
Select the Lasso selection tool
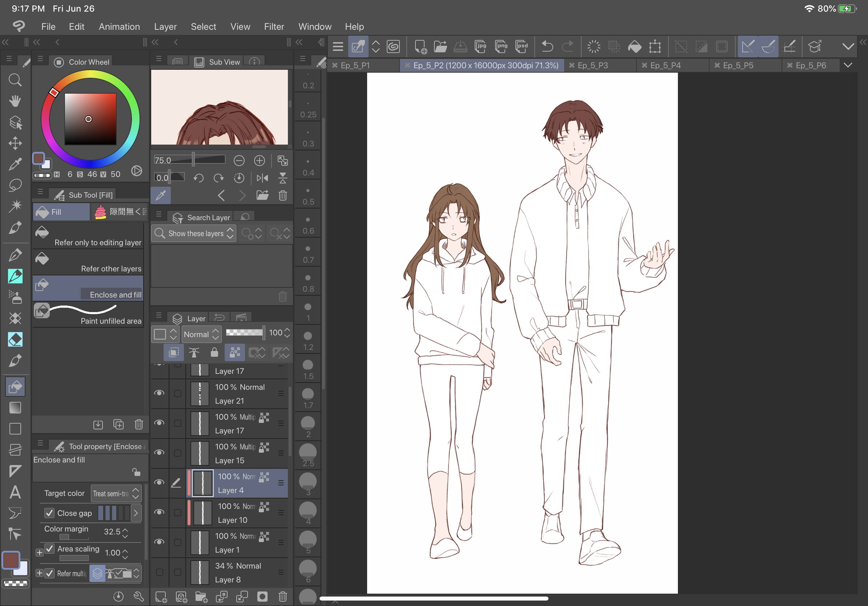coord(15,185)
